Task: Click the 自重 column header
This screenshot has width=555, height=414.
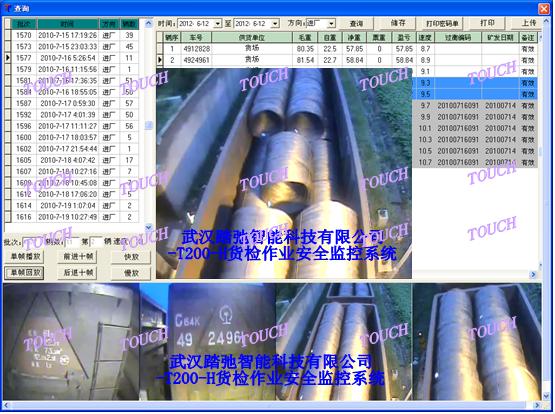Action: pyautogui.click(x=330, y=37)
